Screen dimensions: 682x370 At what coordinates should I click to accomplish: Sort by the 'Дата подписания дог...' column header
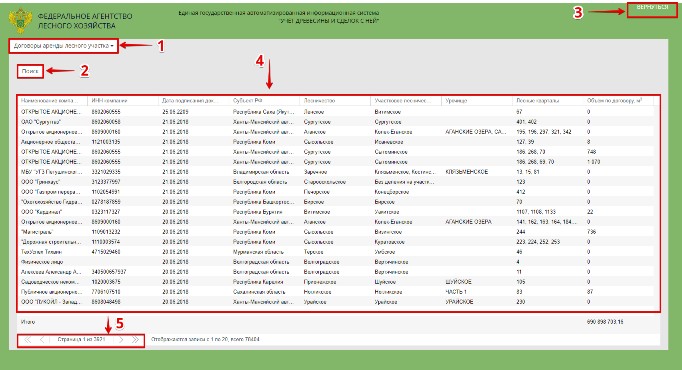tap(191, 100)
